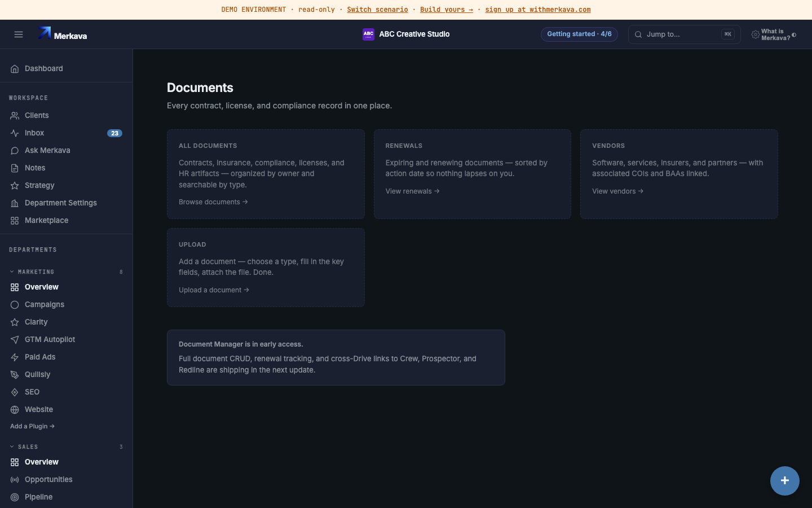Click the Quillsly pen icon
The image size is (812, 508).
coord(15,375)
